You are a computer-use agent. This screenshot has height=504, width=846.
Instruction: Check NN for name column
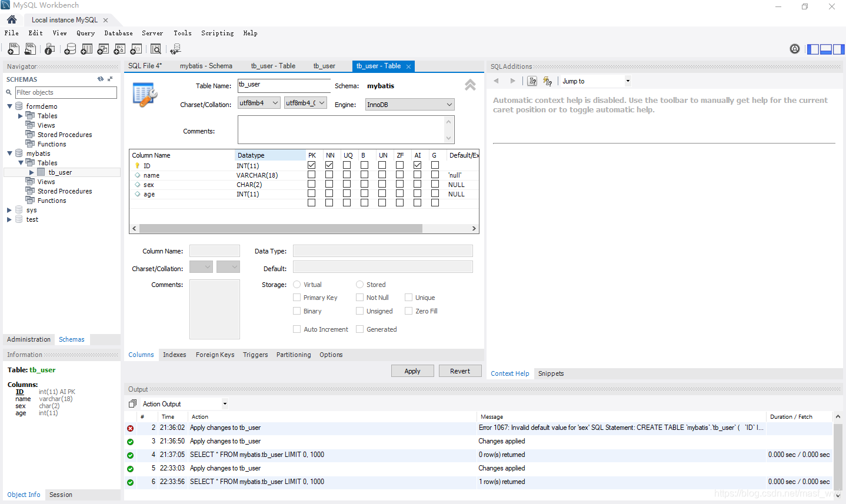329,175
